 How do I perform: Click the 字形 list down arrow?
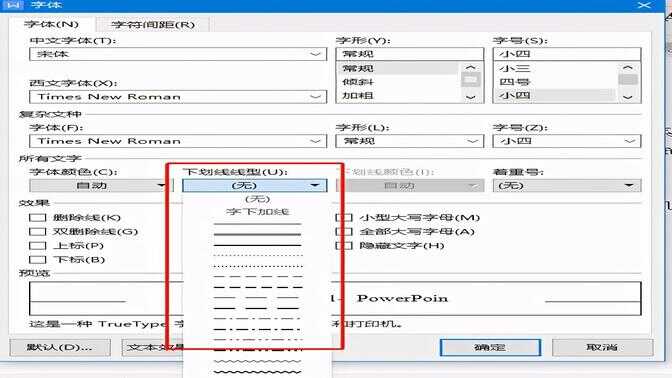coord(471,97)
